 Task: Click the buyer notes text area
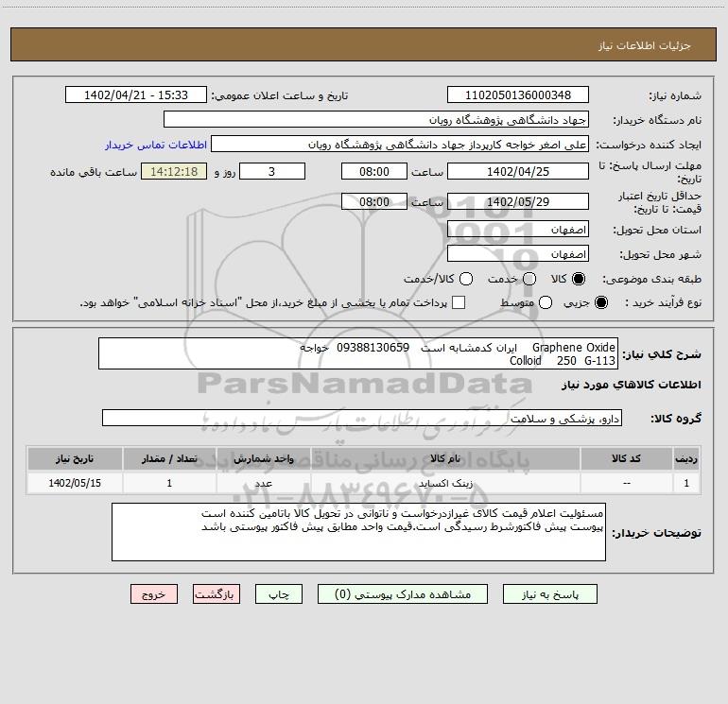[x=359, y=532]
